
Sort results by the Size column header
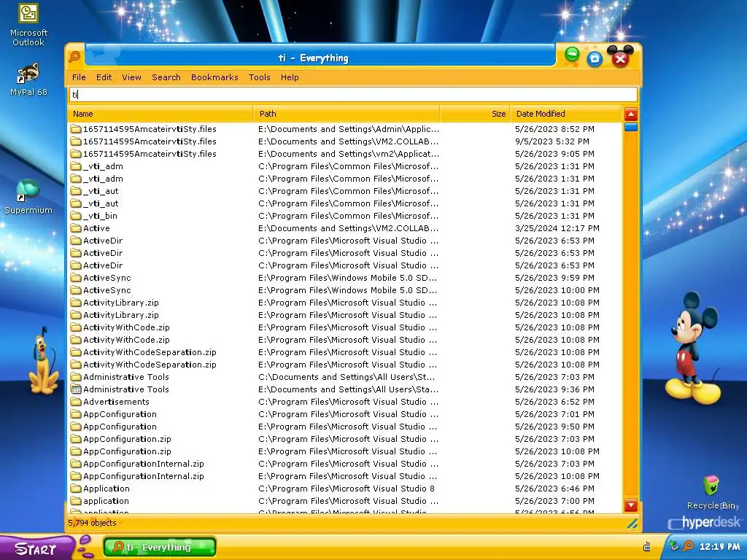[x=475, y=114]
